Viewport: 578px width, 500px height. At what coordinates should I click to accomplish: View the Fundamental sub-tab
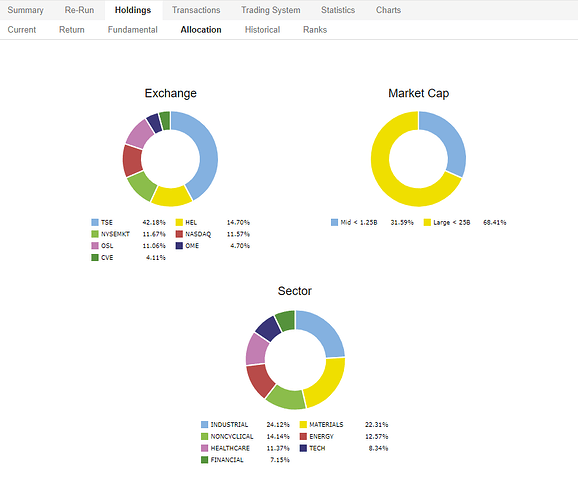point(132,29)
